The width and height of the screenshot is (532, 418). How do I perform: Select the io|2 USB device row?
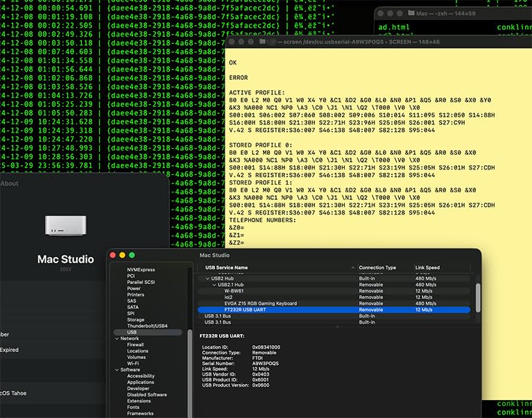tap(334, 297)
